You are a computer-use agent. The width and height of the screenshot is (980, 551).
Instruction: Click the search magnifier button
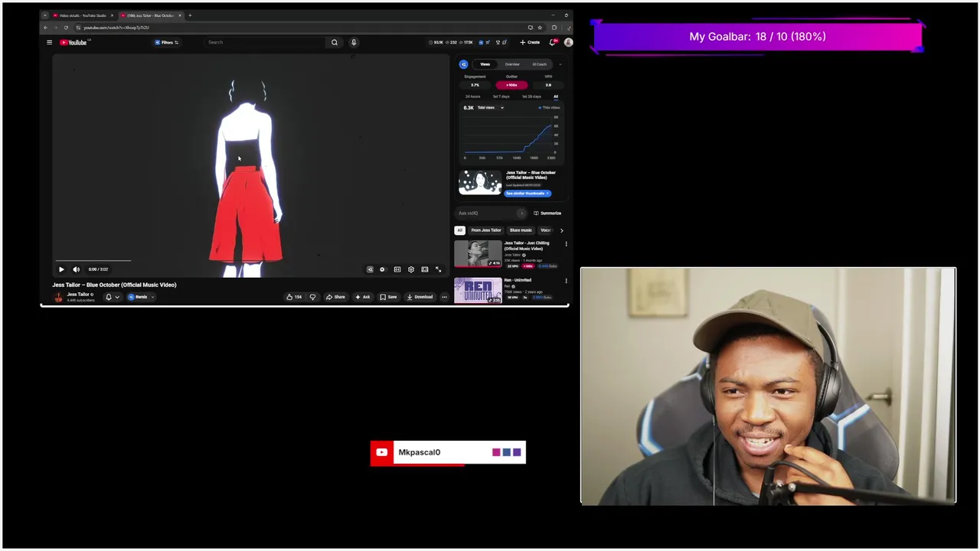335,42
